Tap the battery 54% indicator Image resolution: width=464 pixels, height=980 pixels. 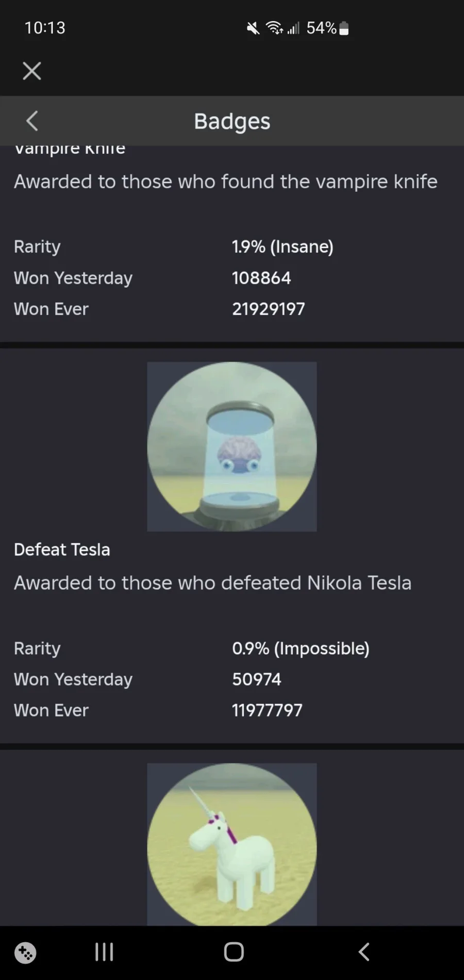coord(327,28)
